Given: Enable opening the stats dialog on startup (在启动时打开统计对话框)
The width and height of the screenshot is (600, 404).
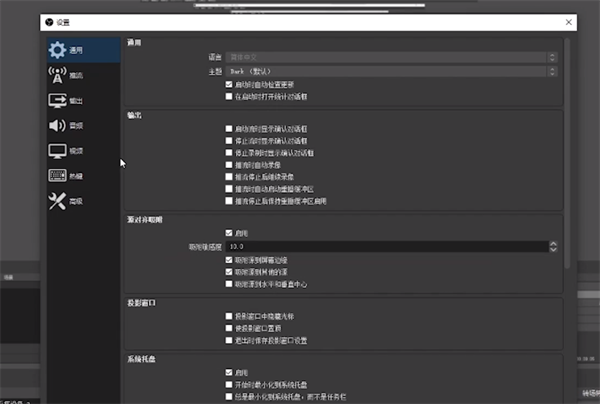Looking at the screenshot, I should coord(229,96).
